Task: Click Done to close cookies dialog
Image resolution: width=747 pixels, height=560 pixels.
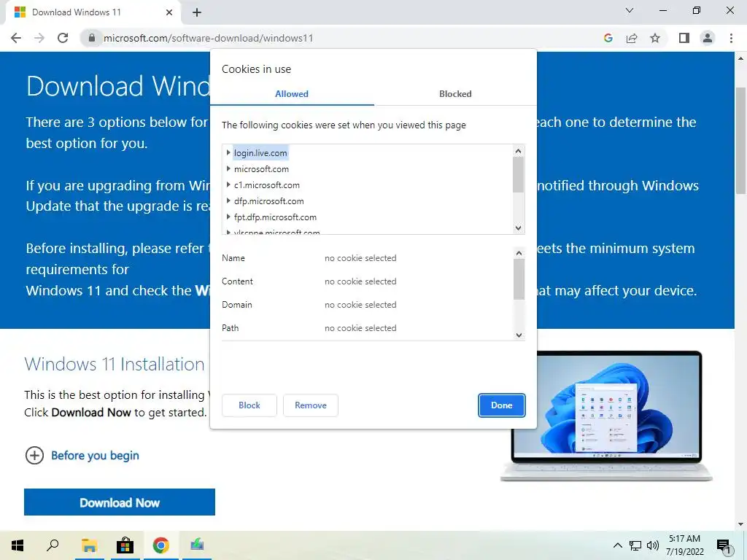Action: (502, 405)
